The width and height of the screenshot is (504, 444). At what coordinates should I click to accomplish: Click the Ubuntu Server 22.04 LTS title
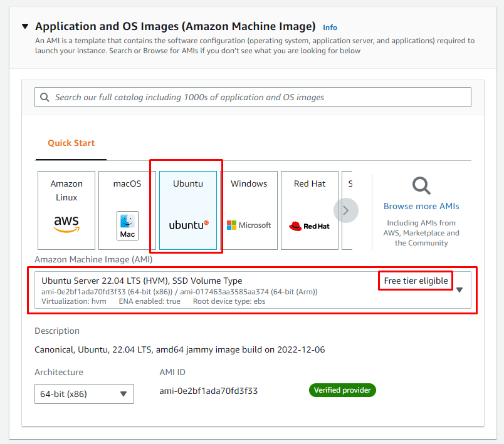pyautogui.click(x=142, y=281)
